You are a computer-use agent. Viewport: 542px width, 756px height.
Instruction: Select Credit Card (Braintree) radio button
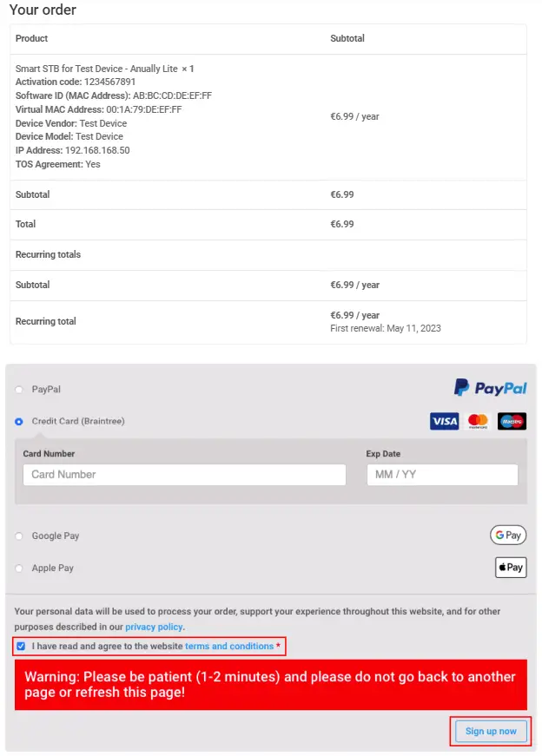coord(19,421)
